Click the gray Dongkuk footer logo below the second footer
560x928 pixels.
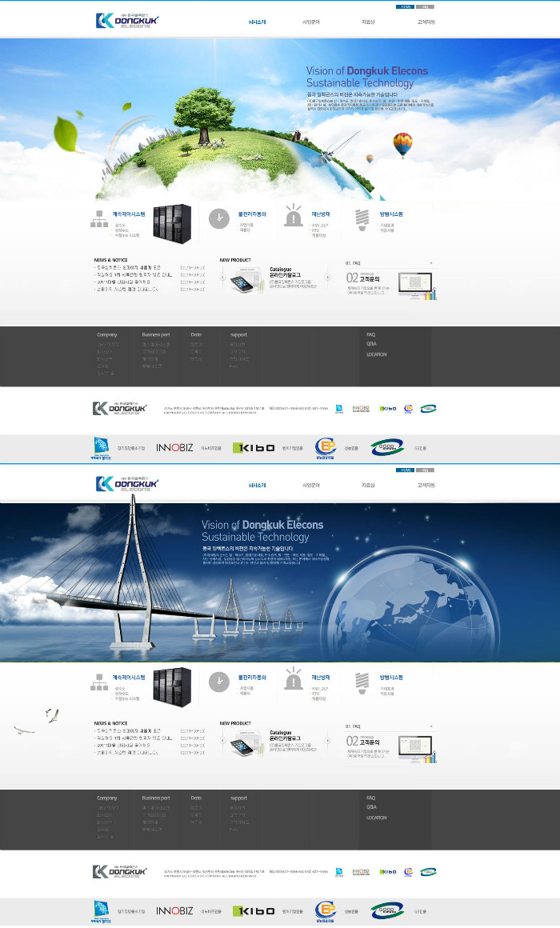(119, 872)
